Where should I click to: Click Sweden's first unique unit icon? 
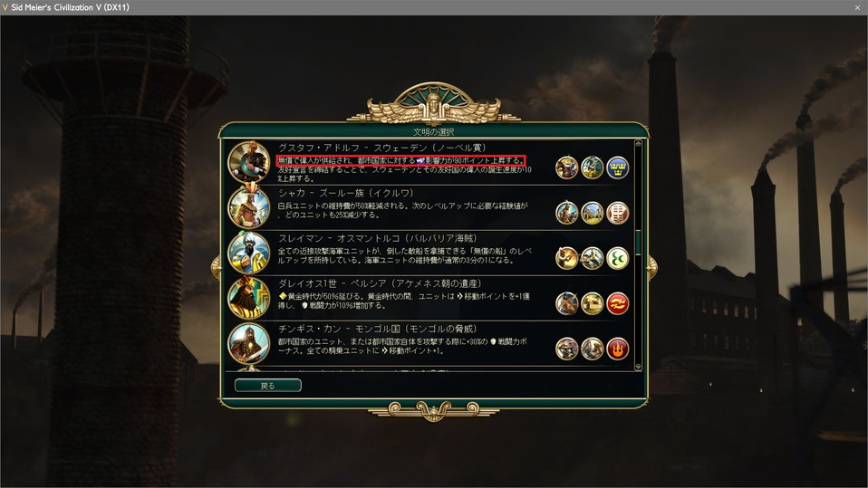click(x=567, y=167)
